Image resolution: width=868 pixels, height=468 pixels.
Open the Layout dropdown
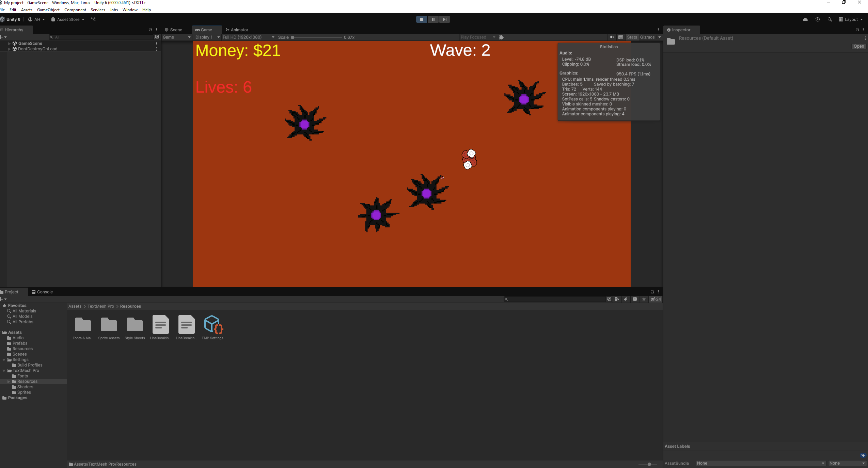(x=851, y=19)
